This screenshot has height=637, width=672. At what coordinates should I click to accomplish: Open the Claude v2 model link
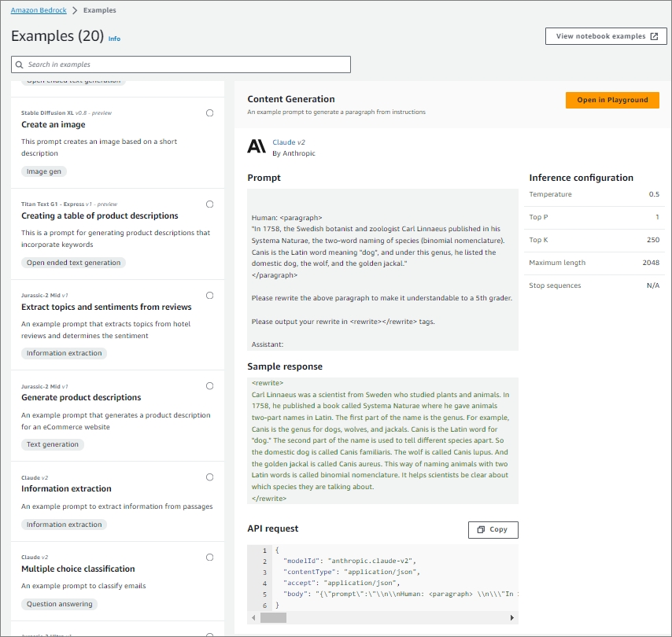tap(289, 142)
